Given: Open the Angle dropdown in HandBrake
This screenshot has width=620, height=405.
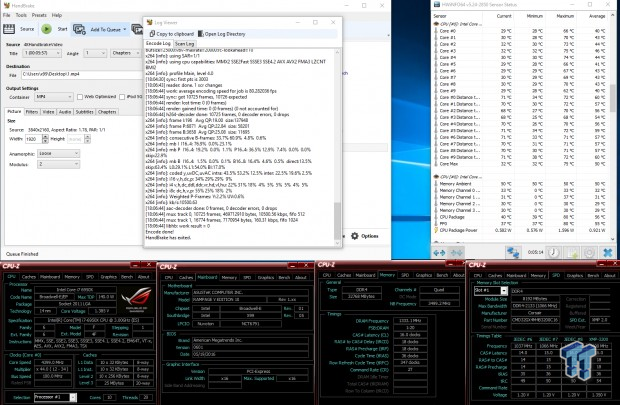Looking at the screenshot, I should [95, 53].
